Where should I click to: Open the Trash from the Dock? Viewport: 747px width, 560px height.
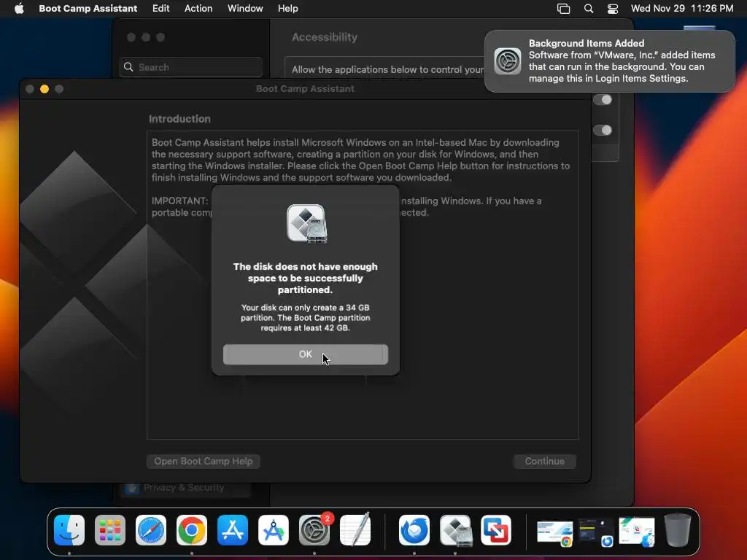[x=678, y=529]
